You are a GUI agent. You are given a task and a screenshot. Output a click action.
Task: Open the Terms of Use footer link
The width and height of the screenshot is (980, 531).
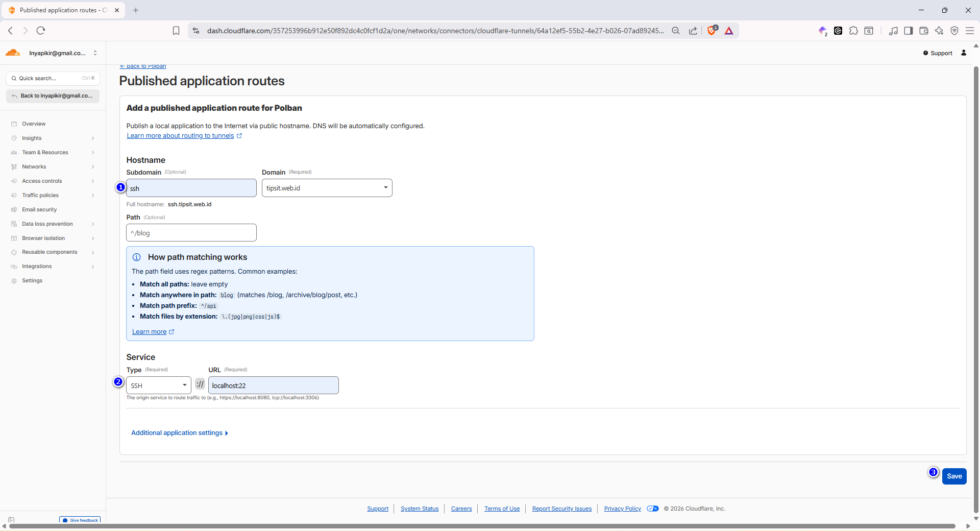[502, 509]
